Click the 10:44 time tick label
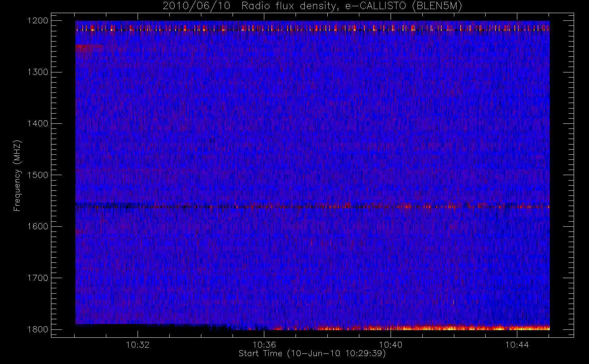589x364 pixels. (517, 345)
